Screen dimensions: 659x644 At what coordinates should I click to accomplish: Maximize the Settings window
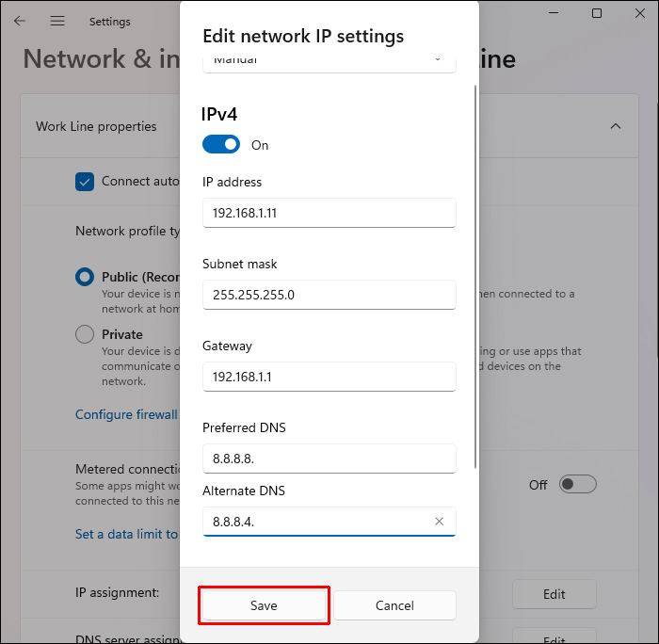[597, 13]
